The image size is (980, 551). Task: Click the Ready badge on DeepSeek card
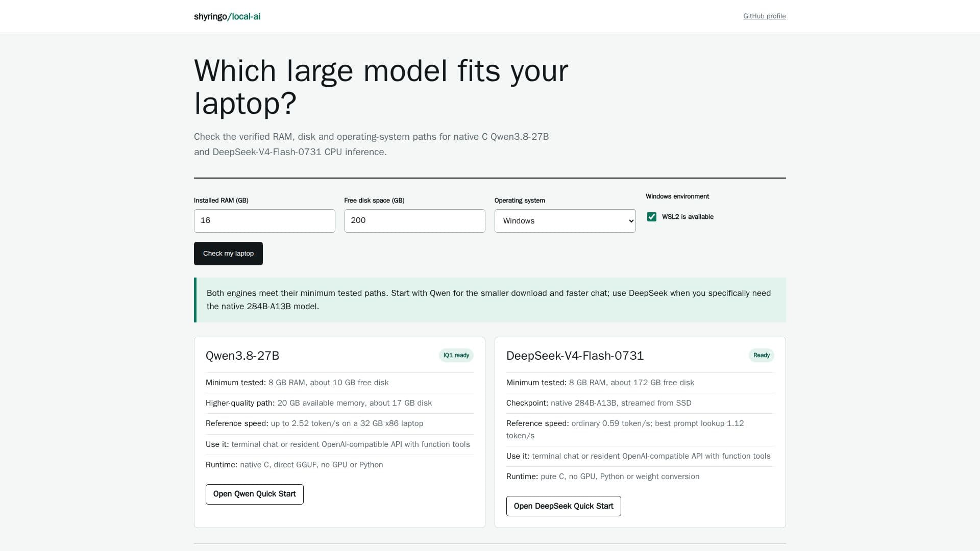761,356
